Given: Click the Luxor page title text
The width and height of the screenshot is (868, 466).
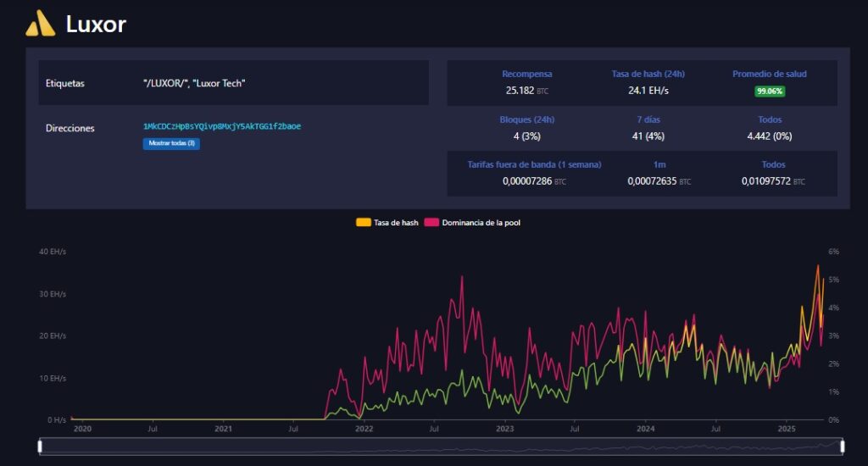Looking at the screenshot, I should point(96,25).
